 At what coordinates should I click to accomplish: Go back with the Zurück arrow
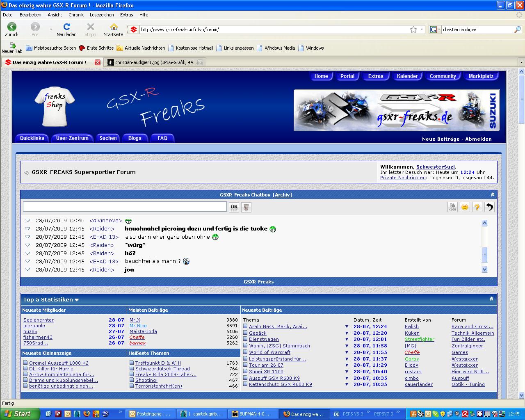[x=11, y=27]
